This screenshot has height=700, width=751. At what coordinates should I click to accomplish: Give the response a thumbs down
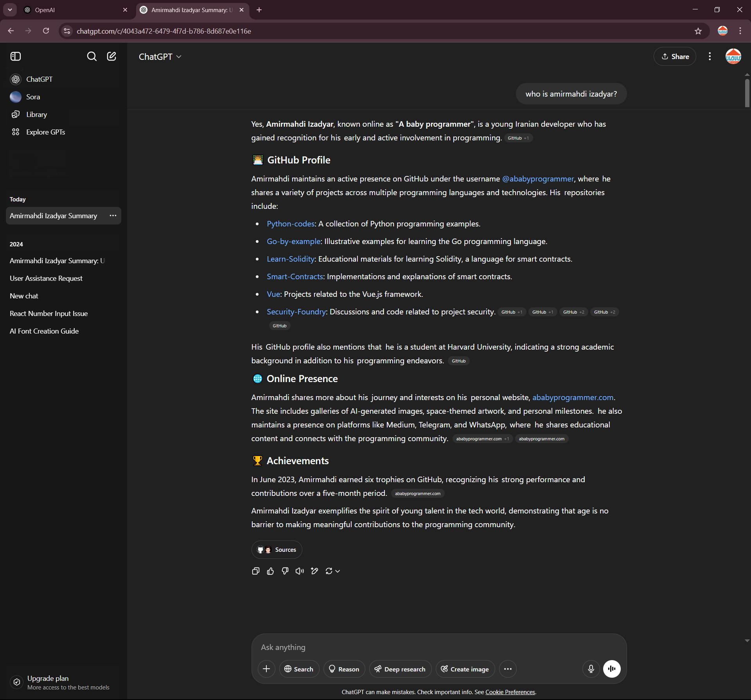(285, 571)
